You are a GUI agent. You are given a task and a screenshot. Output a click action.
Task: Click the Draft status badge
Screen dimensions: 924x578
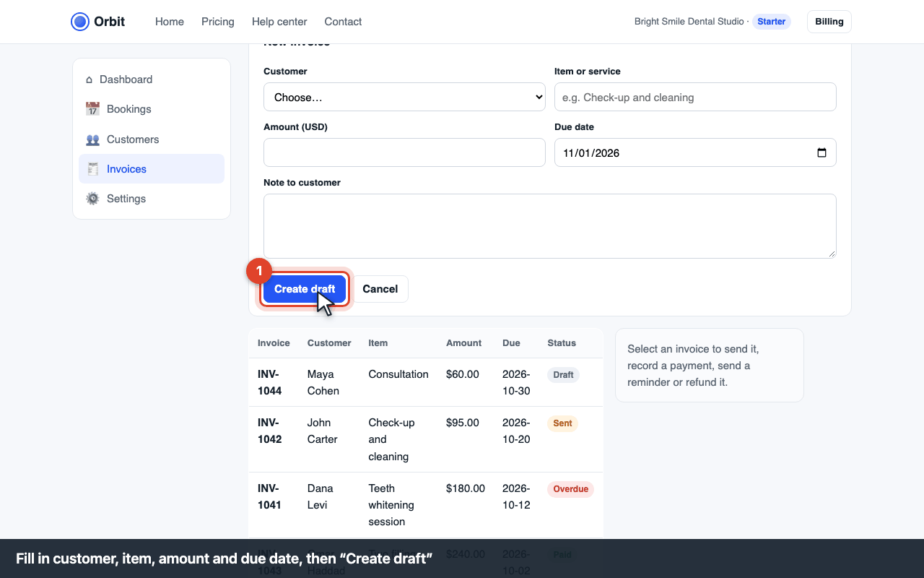[x=563, y=375]
